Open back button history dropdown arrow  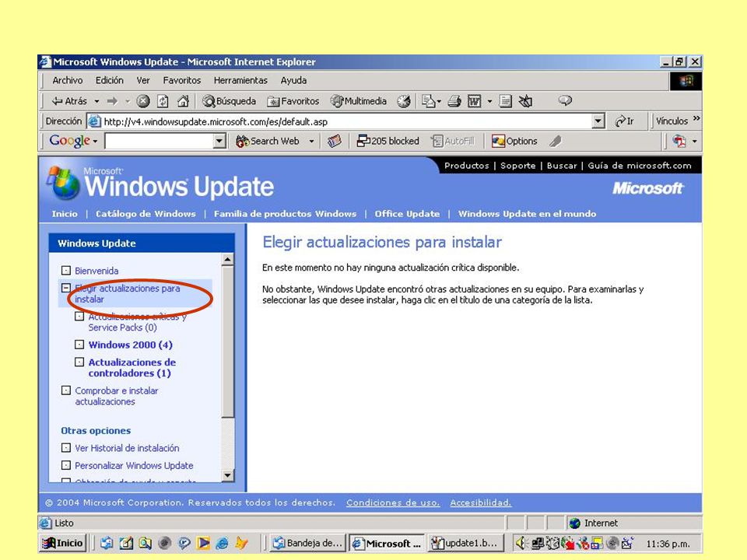pos(96,101)
